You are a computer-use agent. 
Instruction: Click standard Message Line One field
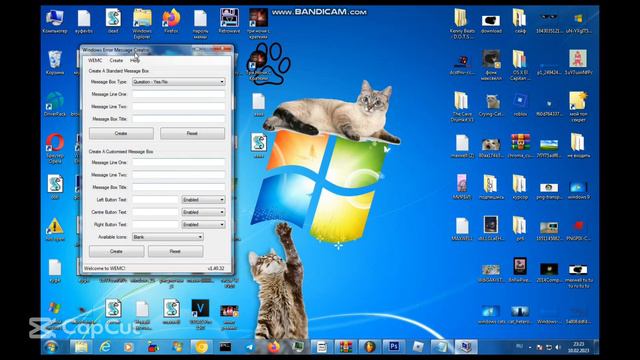point(178,94)
